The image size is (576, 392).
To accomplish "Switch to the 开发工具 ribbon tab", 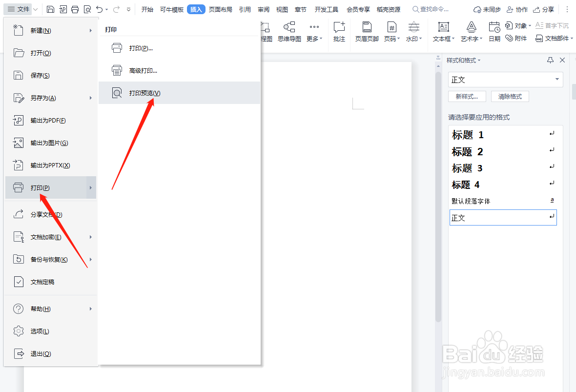I will pyautogui.click(x=326, y=10).
